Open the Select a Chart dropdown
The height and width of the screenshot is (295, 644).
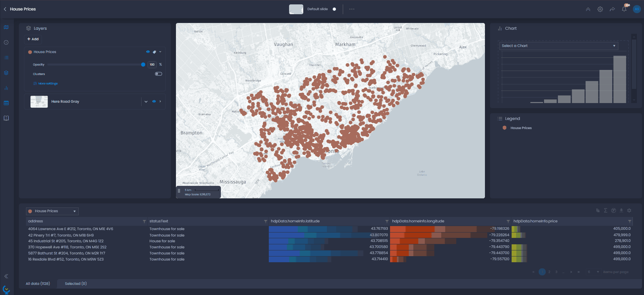click(x=559, y=46)
